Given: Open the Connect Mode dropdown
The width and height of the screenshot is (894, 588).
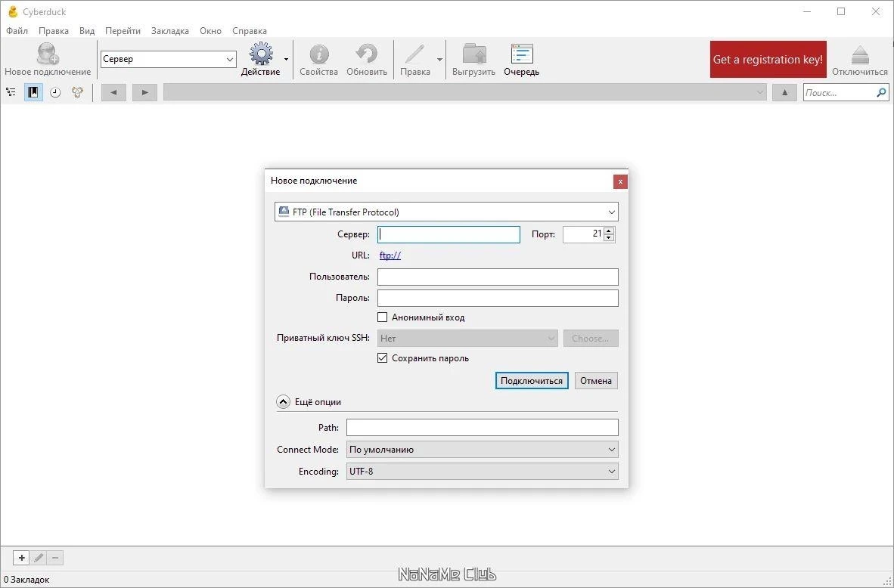Looking at the screenshot, I should pyautogui.click(x=483, y=450).
